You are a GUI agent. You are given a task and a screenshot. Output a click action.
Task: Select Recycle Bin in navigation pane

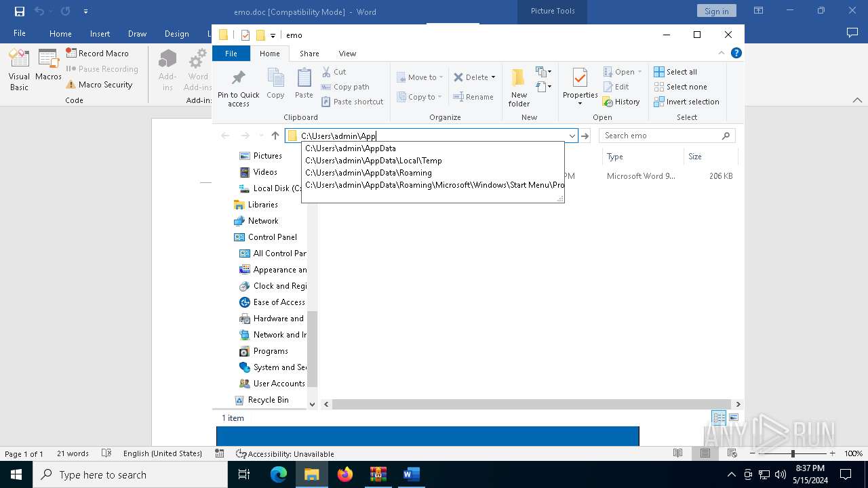268,400
